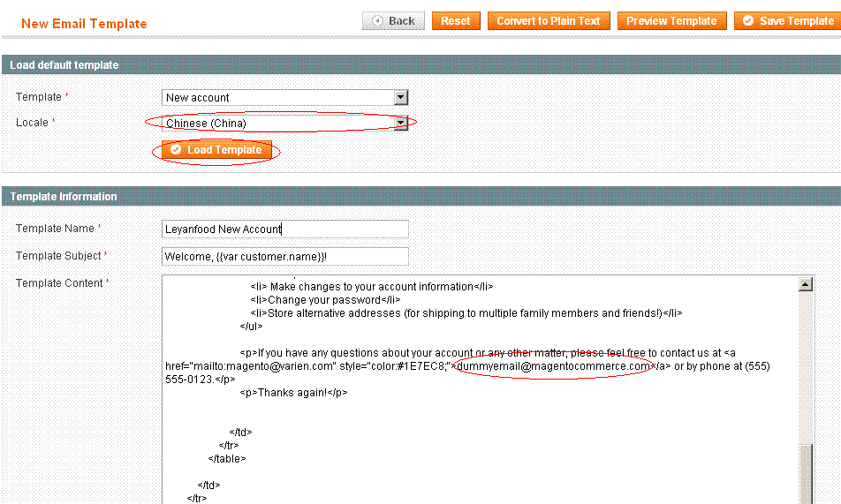
Task: Open Preview Template
Action: pyautogui.click(x=672, y=21)
